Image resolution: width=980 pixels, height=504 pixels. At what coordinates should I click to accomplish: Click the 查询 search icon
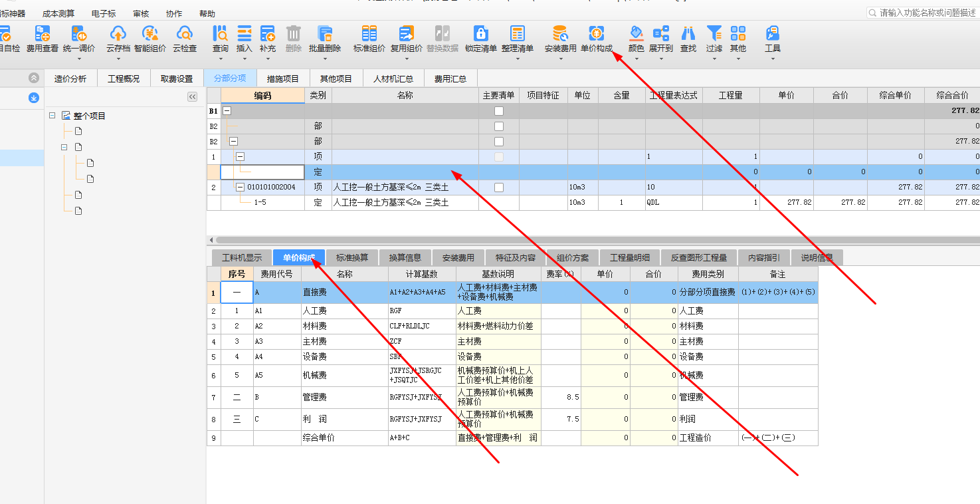[x=220, y=33]
